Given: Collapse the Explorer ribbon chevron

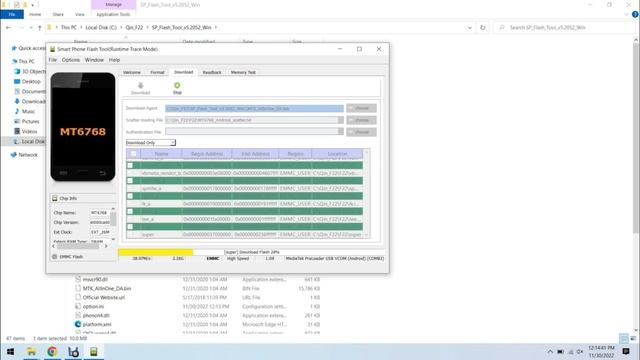Looking at the screenshot, I should pos(627,14).
